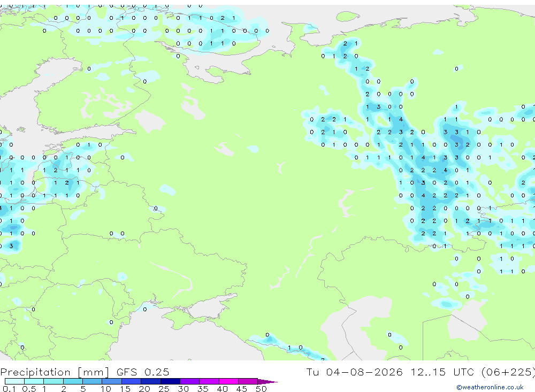Click the 0.1–0.5 mm legend color box

pos(14,381)
